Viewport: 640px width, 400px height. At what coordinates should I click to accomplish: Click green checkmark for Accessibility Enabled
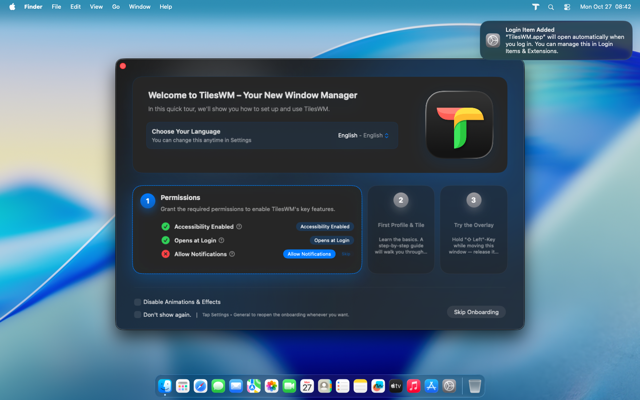[165, 227]
